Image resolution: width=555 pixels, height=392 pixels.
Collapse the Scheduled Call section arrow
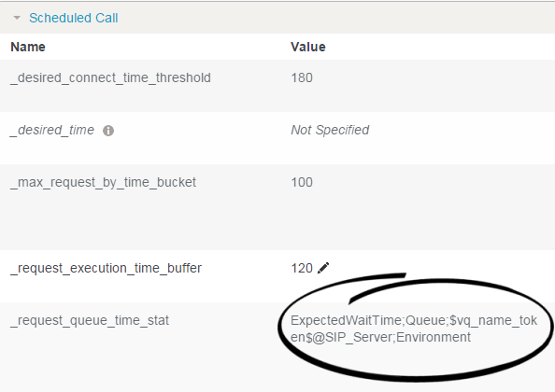17,18
